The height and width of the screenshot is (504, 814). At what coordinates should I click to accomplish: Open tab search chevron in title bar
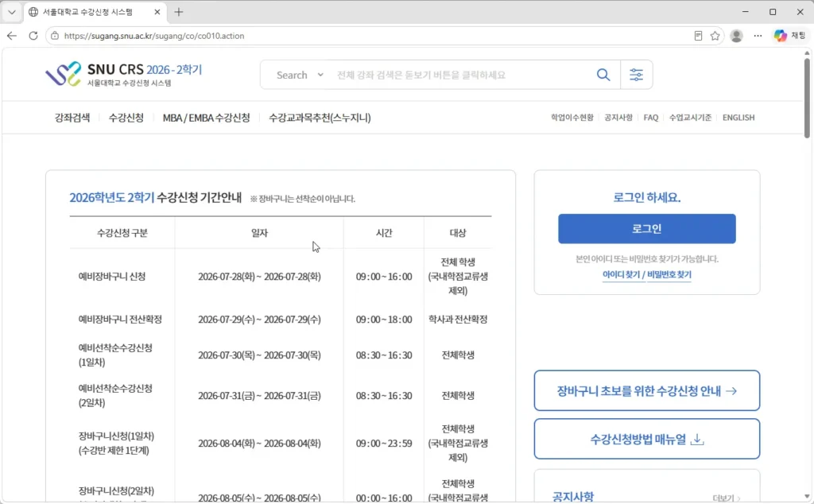tap(12, 12)
